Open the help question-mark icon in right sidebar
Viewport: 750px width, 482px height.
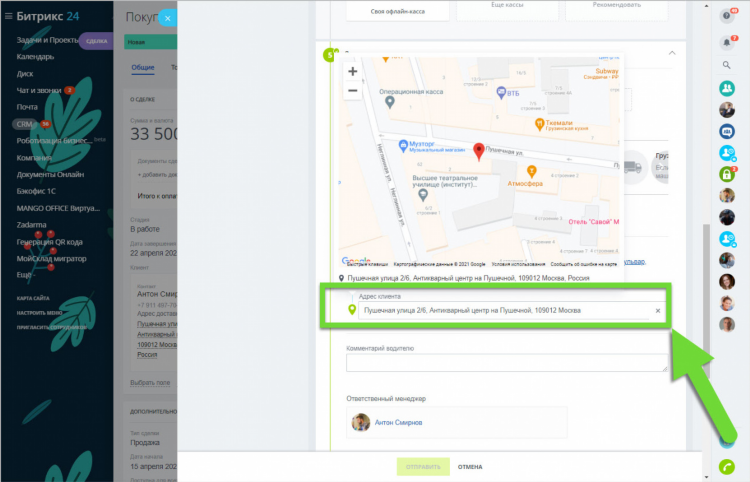coord(727,16)
